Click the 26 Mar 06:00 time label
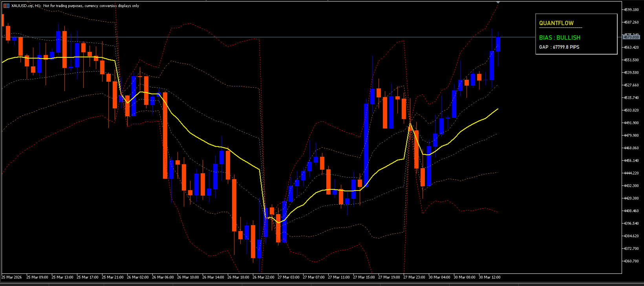The width and height of the screenshot is (644, 286). 163,277
